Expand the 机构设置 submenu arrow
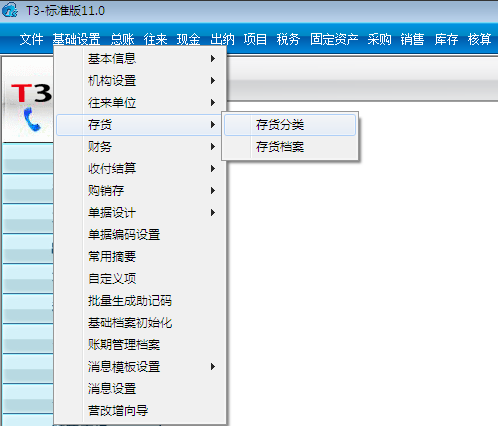 [213, 81]
